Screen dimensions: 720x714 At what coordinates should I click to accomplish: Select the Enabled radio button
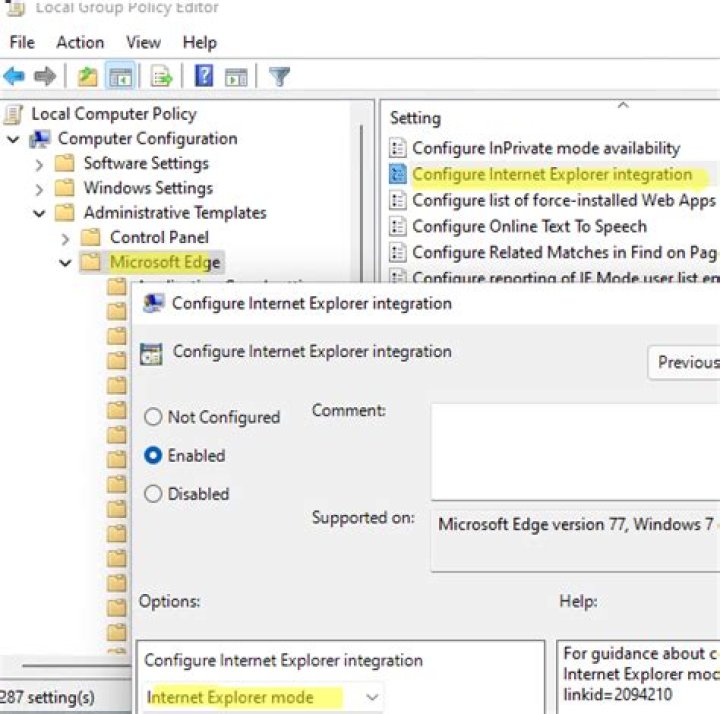click(x=153, y=455)
